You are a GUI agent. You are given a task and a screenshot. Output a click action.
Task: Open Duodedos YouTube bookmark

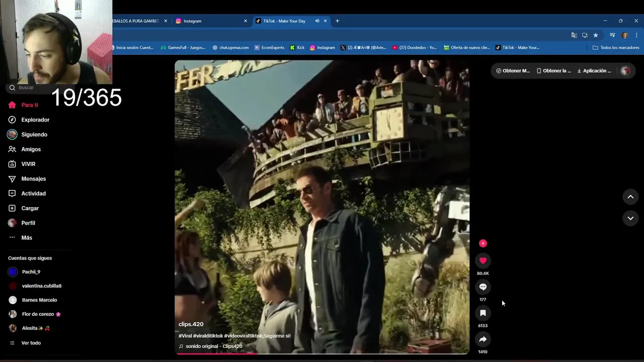point(415,48)
